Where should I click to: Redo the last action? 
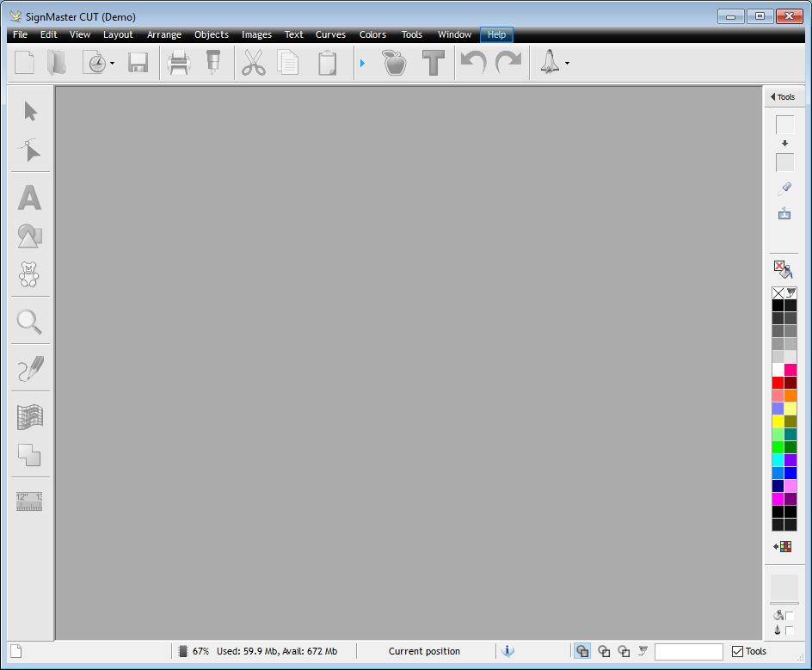[x=508, y=63]
